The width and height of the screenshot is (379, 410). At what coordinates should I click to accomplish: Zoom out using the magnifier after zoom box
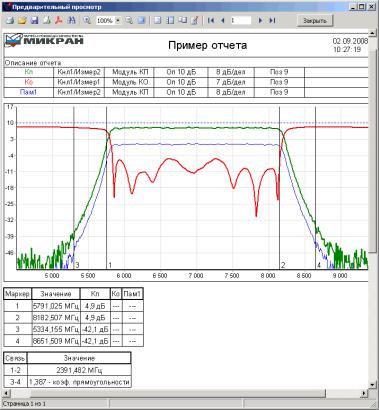coord(129,21)
